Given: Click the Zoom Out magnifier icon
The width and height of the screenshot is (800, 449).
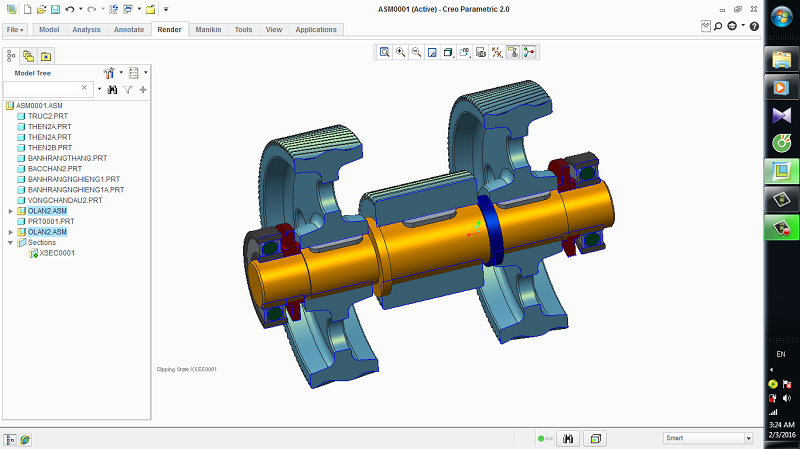Looking at the screenshot, I should (416, 52).
